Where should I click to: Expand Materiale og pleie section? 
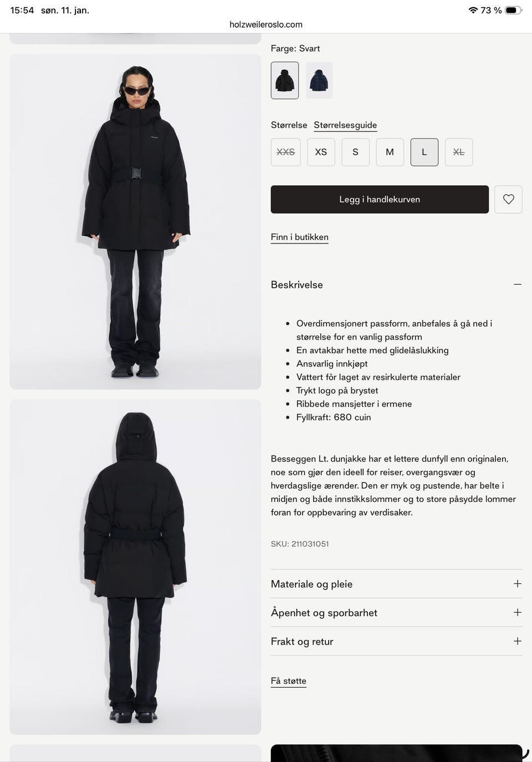click(x=396, y=584)
